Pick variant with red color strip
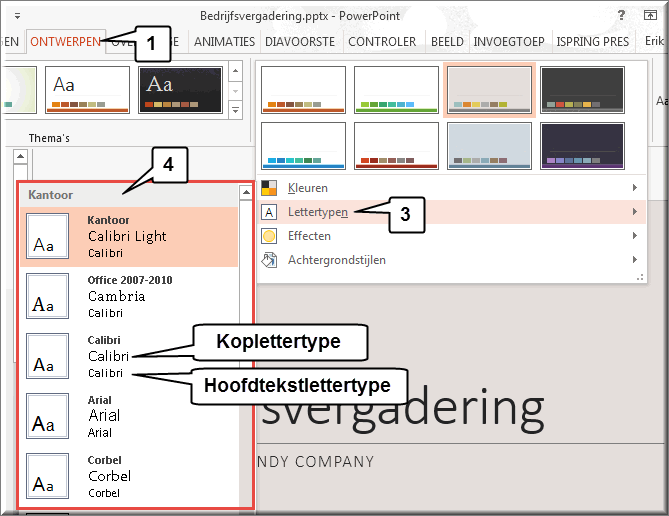Image resolution: width=669 pixels, height=516 pixels. (396, 146)
